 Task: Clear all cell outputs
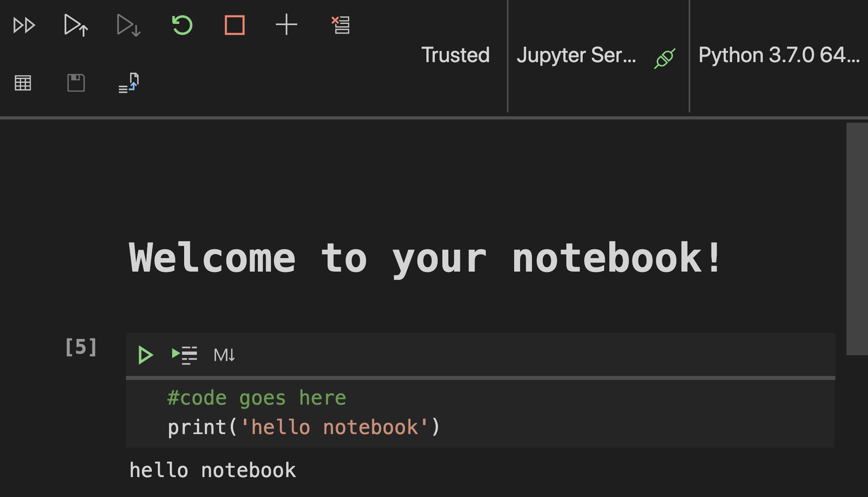pyautogui.click(x=341, y=25)
